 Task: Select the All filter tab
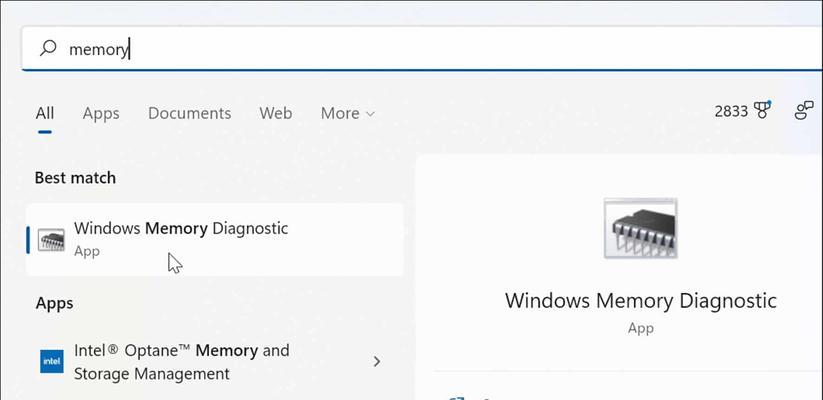[45, 113]
